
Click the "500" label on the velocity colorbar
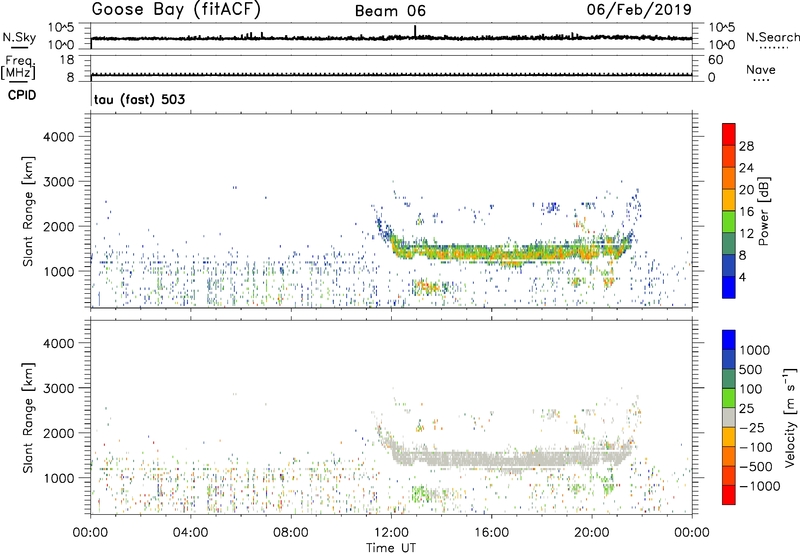[751, 370]
